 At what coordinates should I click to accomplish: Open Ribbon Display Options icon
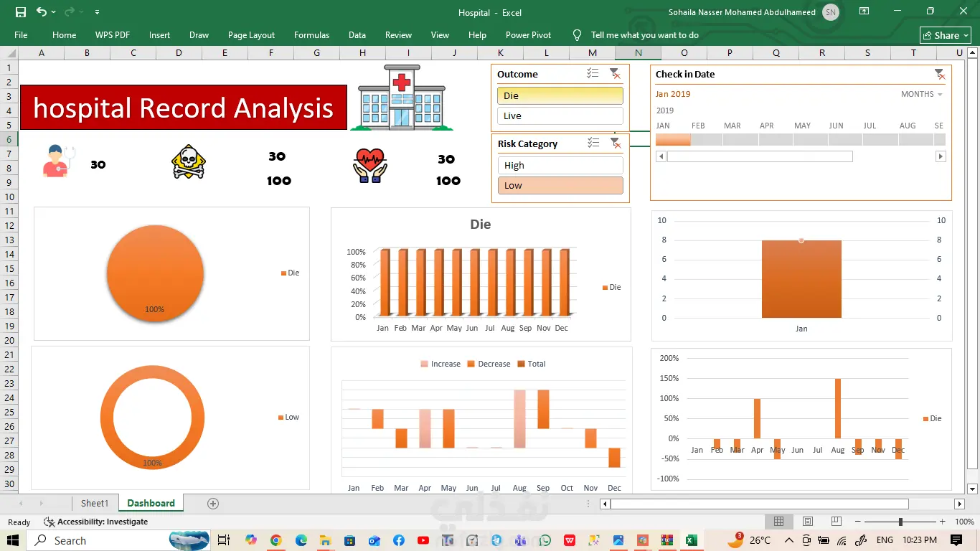point(864,11)
